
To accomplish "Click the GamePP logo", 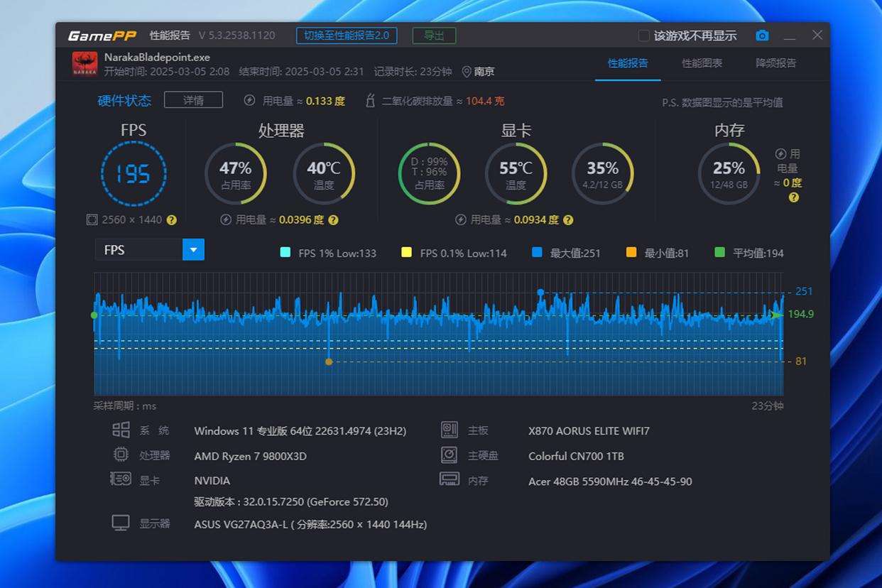I will pos(102,36).
